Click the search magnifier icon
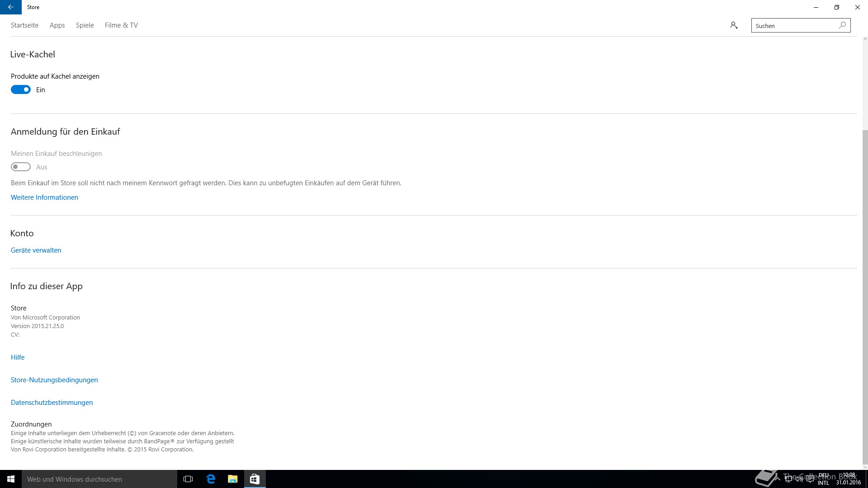 click(x=842, y=25)
